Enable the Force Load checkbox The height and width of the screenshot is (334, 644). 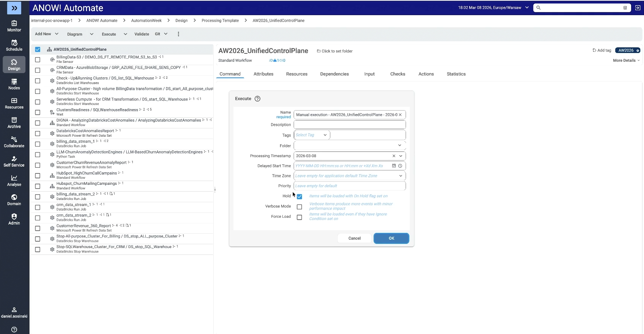[299, 217]
